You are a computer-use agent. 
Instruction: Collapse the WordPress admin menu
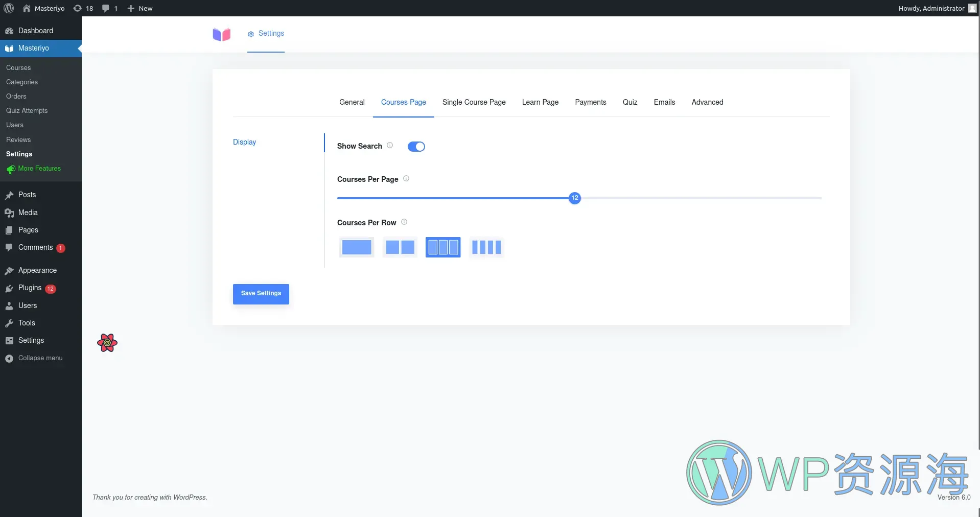pyautogui.click(x=34, y=358)
